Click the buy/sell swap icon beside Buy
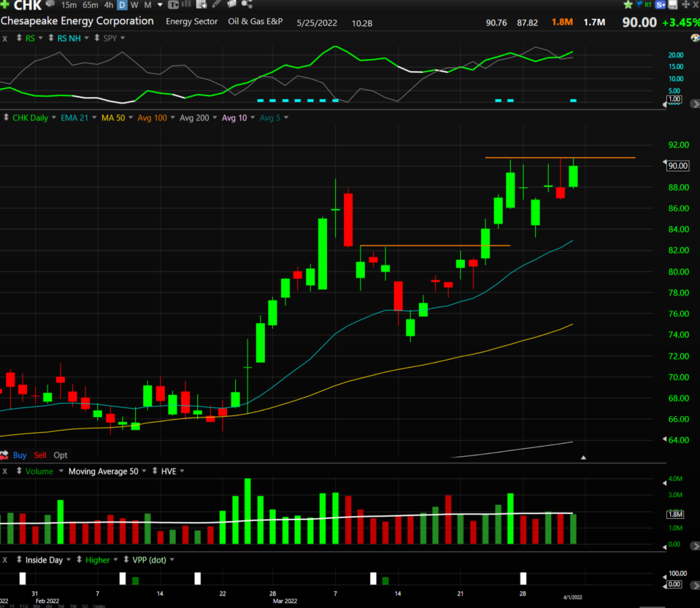Image resolution: width=700 pixels, height=608 pixels. pyautogui.click(x=5, y=455)
